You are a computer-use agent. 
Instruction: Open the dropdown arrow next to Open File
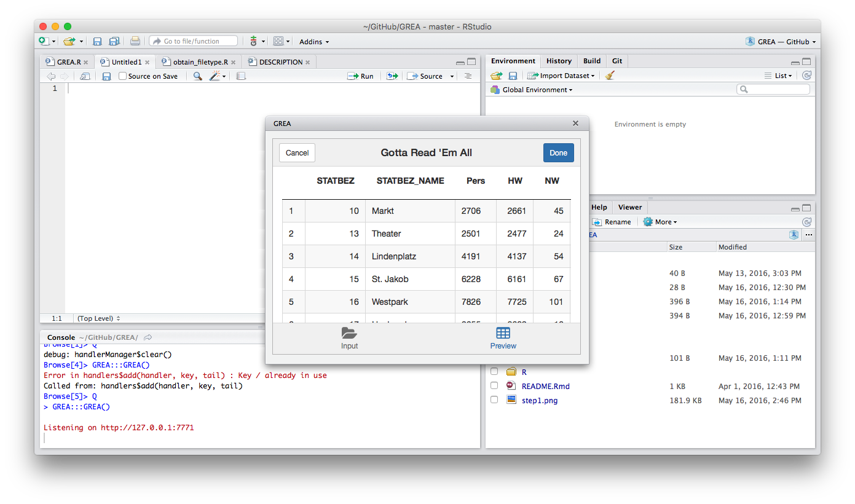(x=81, y=42)
